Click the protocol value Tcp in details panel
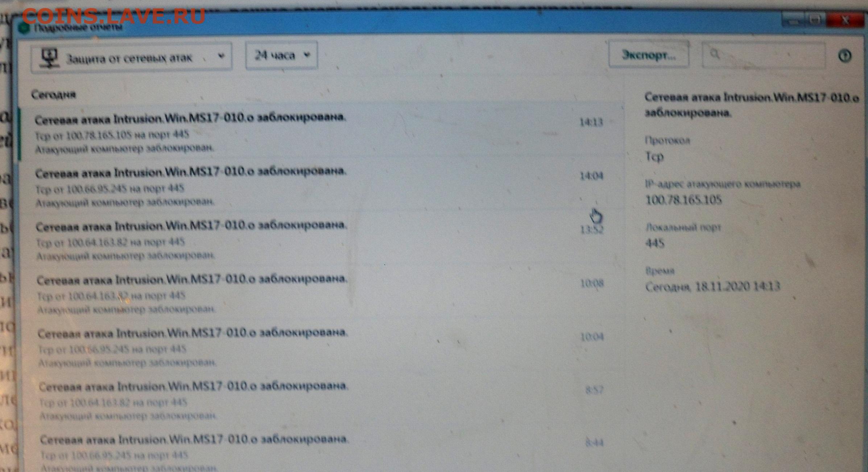Viewport: 868px width, 472px height. click(x=654, y=157)
